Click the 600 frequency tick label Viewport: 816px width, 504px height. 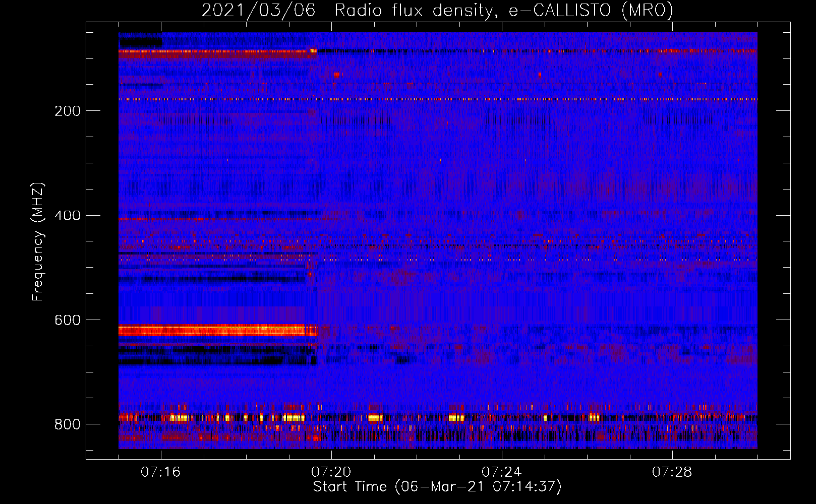coord(67,321)
